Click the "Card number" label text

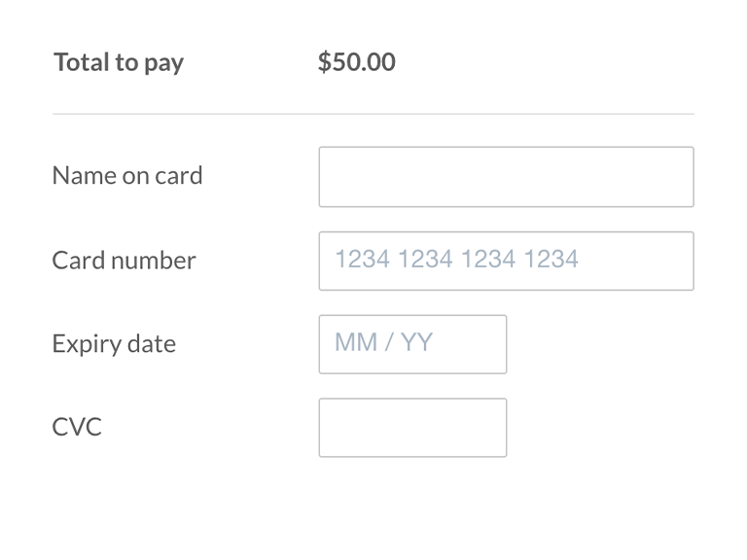[x=124, y=261]
